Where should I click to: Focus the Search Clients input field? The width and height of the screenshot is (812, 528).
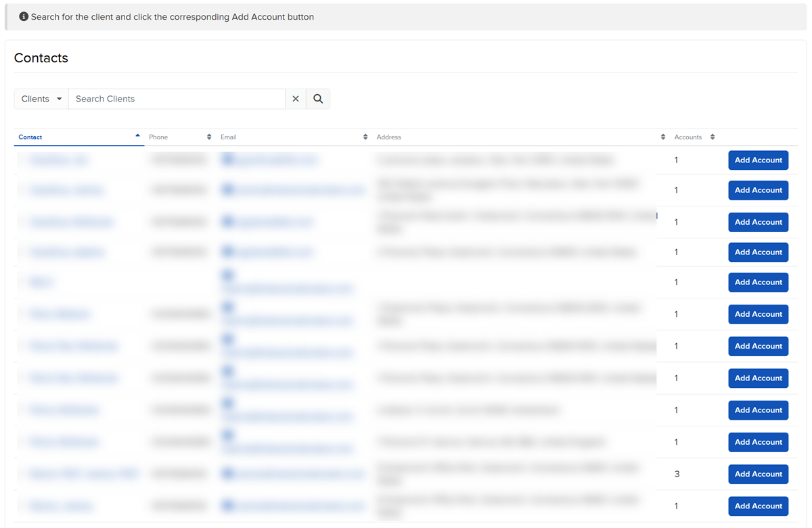[176, 99]
